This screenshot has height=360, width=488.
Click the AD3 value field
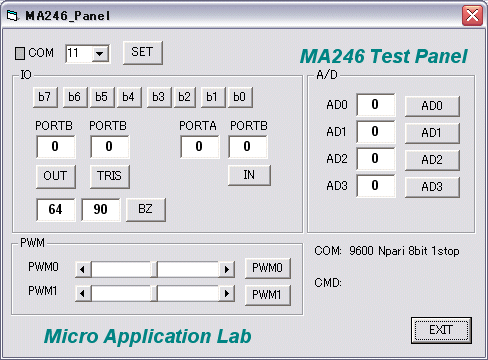tap(376, 186)
